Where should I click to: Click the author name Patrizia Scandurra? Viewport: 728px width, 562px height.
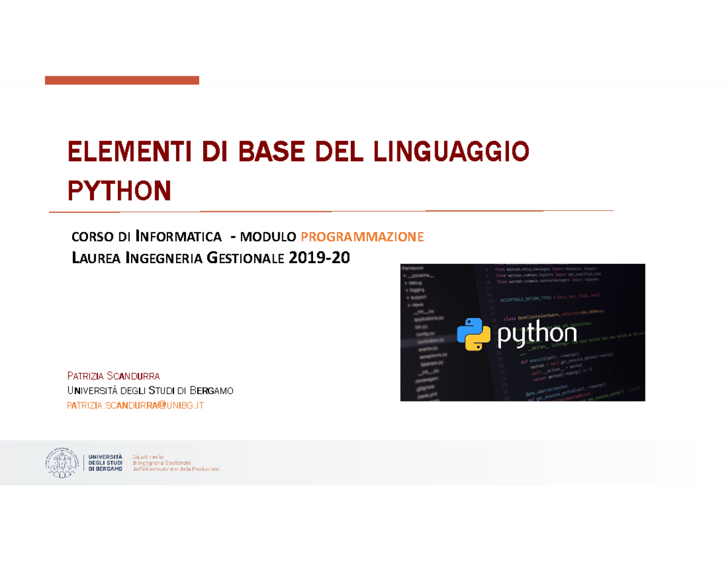click(x=113, y=375)
